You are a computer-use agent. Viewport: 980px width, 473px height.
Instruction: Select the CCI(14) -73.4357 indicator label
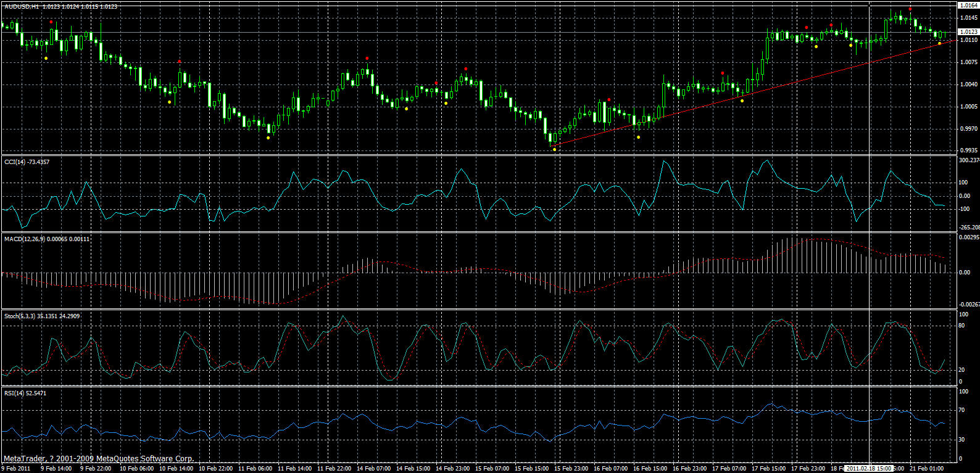27,162
